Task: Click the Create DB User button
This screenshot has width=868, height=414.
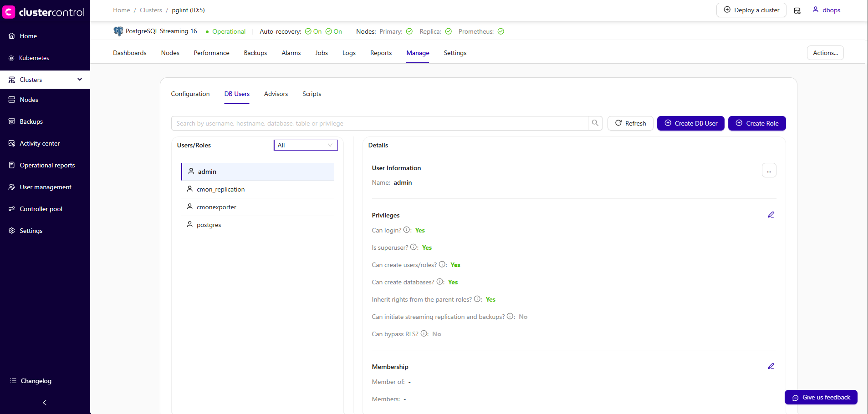Action: point(690,123)
